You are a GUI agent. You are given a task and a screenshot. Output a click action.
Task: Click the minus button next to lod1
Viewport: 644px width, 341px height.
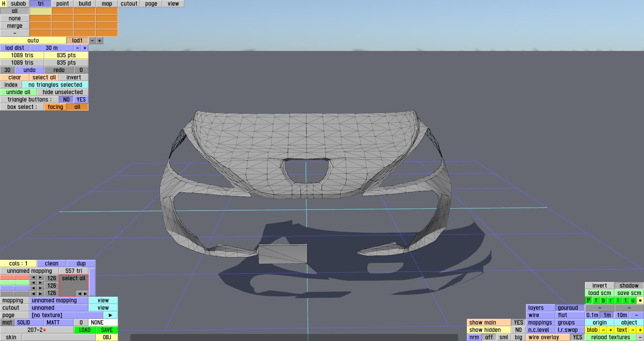click(x=92, y=41)
